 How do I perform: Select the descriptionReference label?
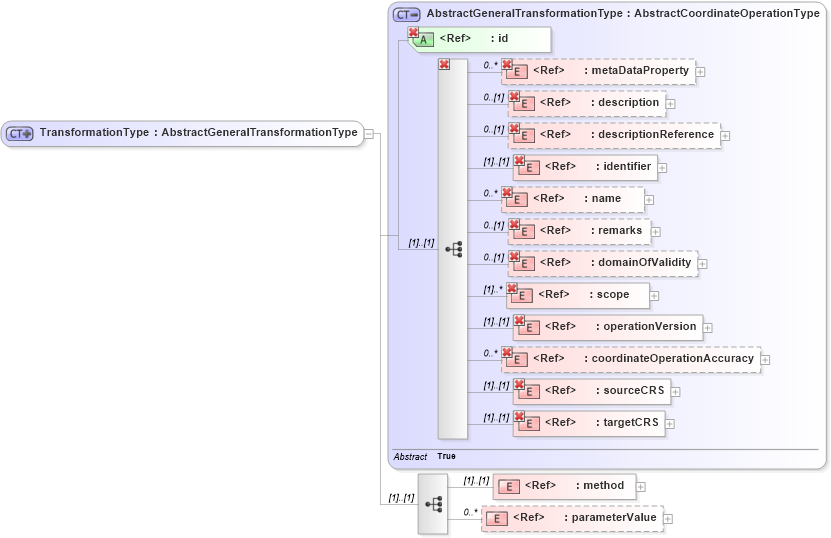656,135
